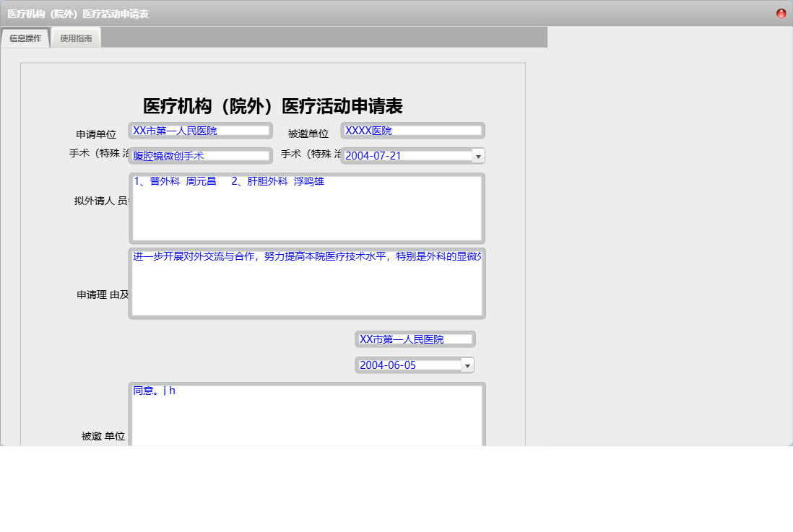The image size is (793, 532).
Task: Click inside the 拟外请人员 text area
Action: pyautogui.click(x=307, y=208)
